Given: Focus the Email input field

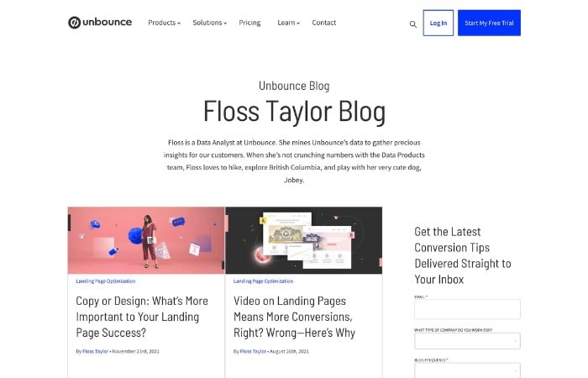Looking at the screenshot, I should pos(467,309).
